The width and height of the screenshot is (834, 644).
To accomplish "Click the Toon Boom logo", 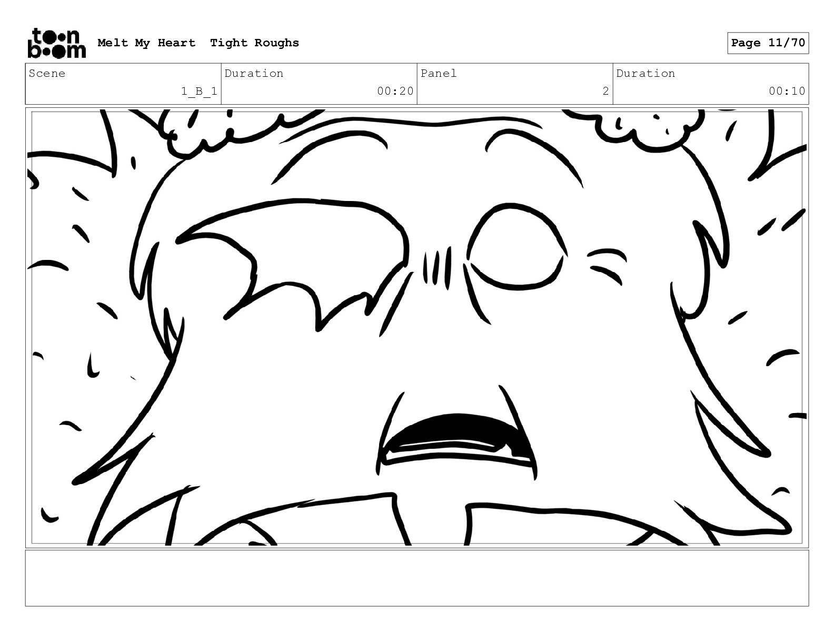I will (56, 43).
